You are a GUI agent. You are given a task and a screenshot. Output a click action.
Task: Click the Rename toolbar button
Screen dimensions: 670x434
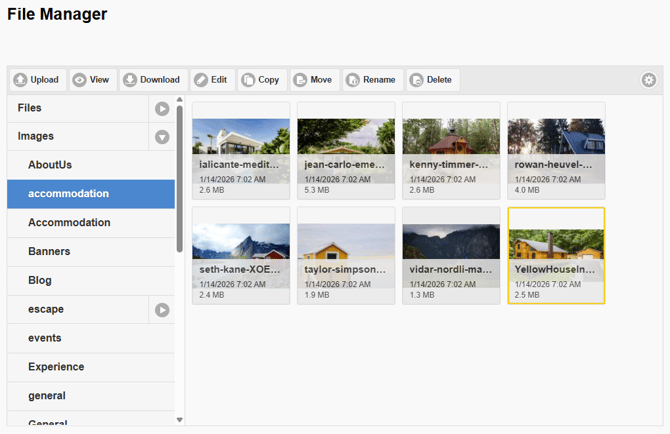pyautogui.click(x=373, y=80)
